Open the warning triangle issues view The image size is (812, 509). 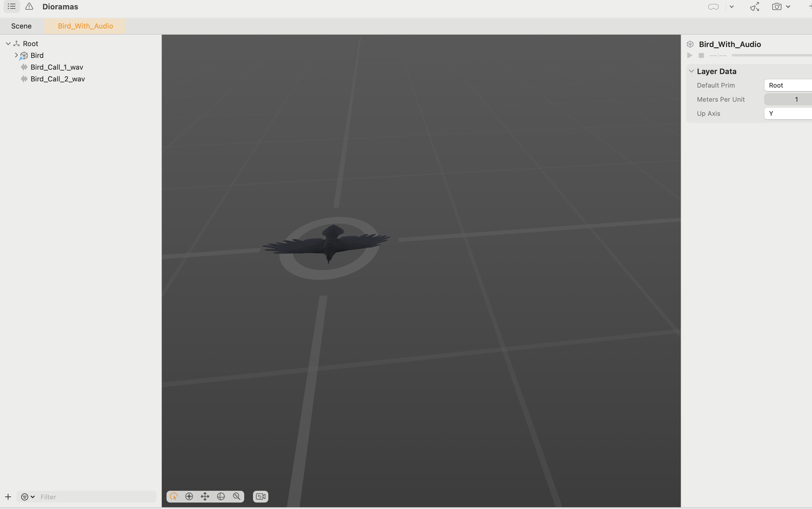tap(29, 6)
